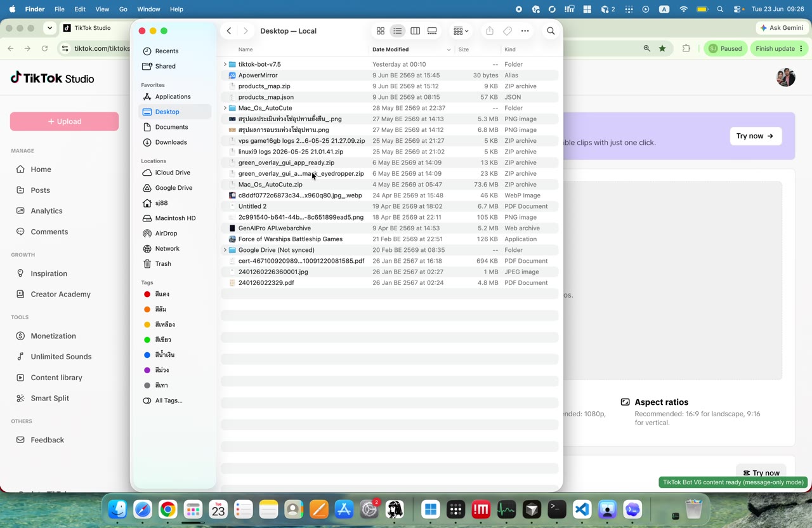Open the Chrome tab search dropdown arrow
Viewport: 812px width, 528px height.
(49, 28)
